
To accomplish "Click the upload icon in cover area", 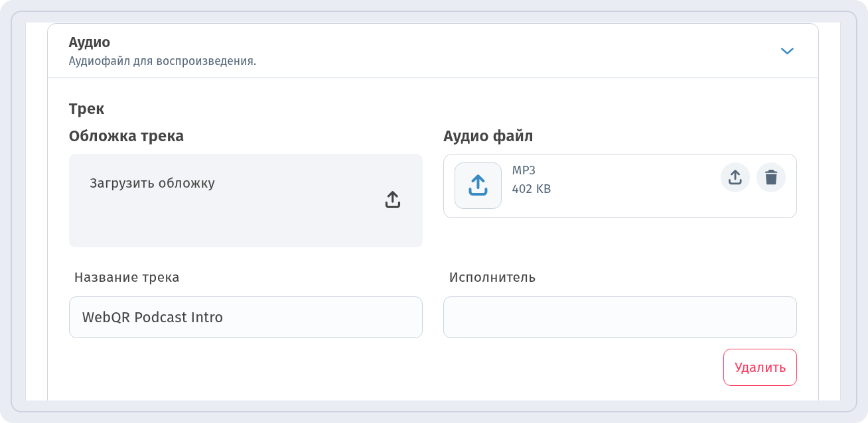I will [x=393, y=200].
